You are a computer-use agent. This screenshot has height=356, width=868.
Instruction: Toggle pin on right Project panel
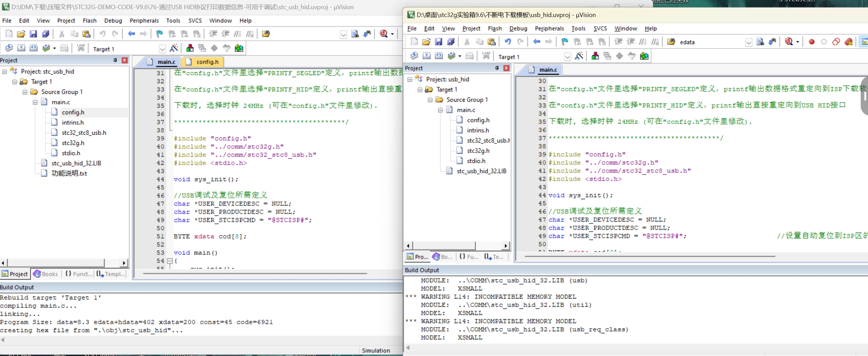coord(497,68)
